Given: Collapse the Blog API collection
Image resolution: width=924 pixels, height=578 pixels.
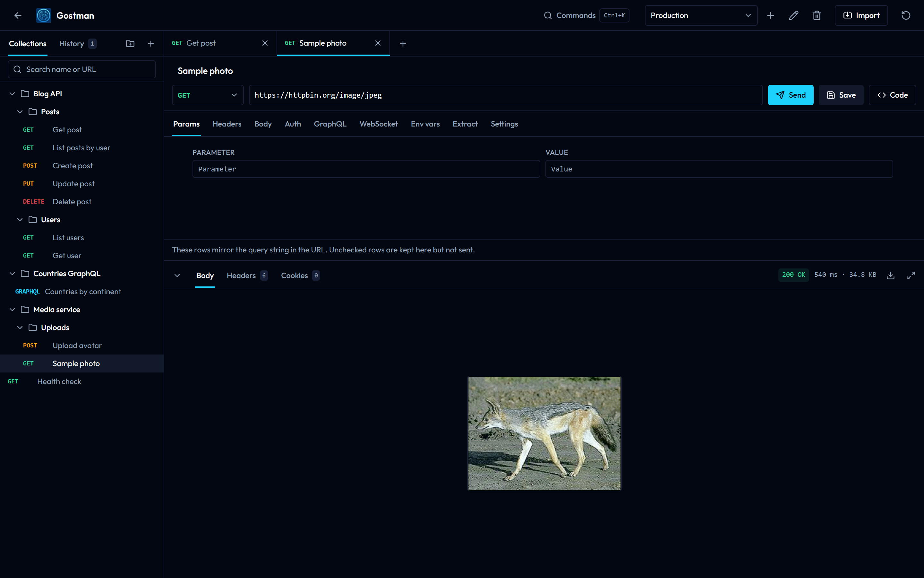Looking at the screenshot, I should tap(12, 94).
